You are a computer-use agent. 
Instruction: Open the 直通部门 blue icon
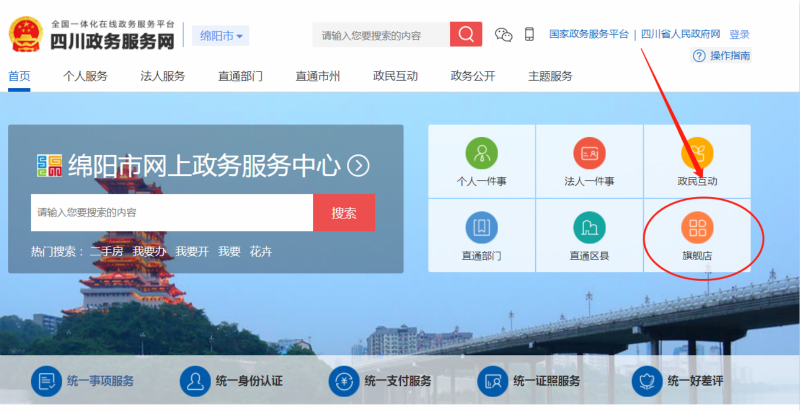[481, 227]
